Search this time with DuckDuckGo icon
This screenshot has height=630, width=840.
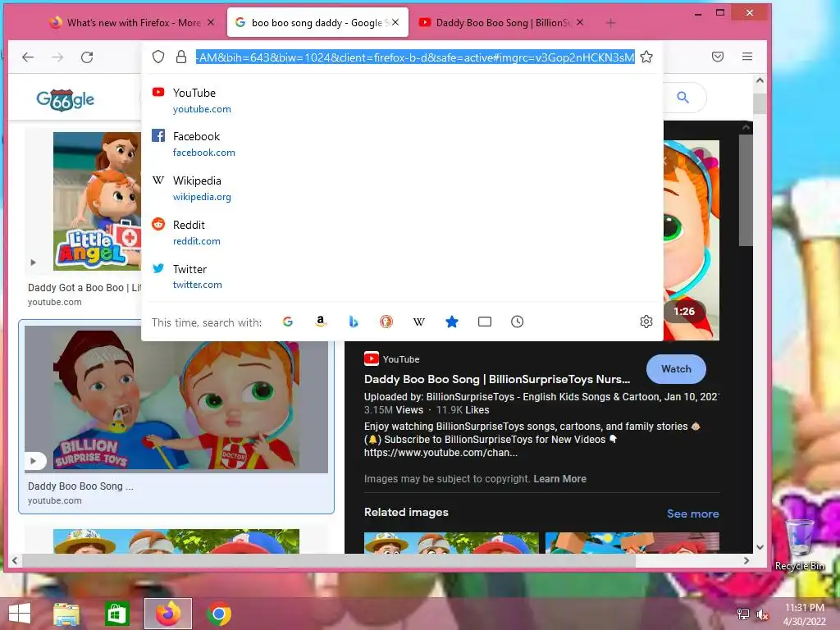coord(386,322)
